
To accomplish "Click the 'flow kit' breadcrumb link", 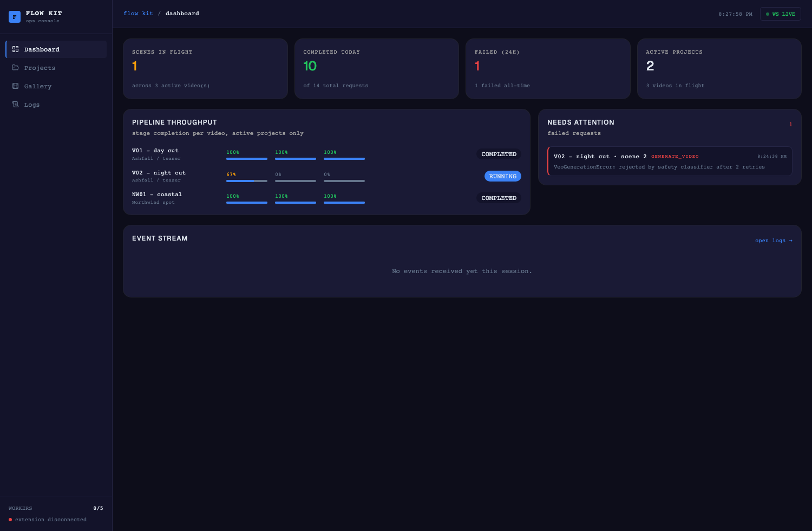I will coord(138,14).
